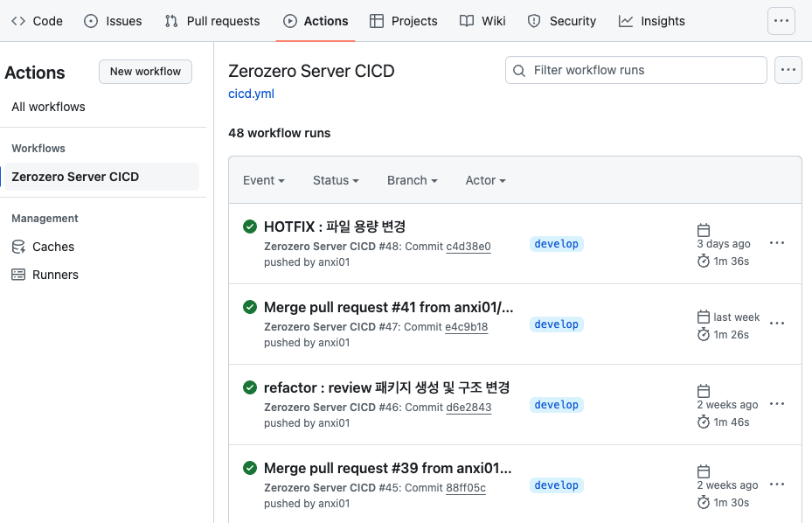Open options menu for run #47
The image size is (812, 523).
pos(777,324)
